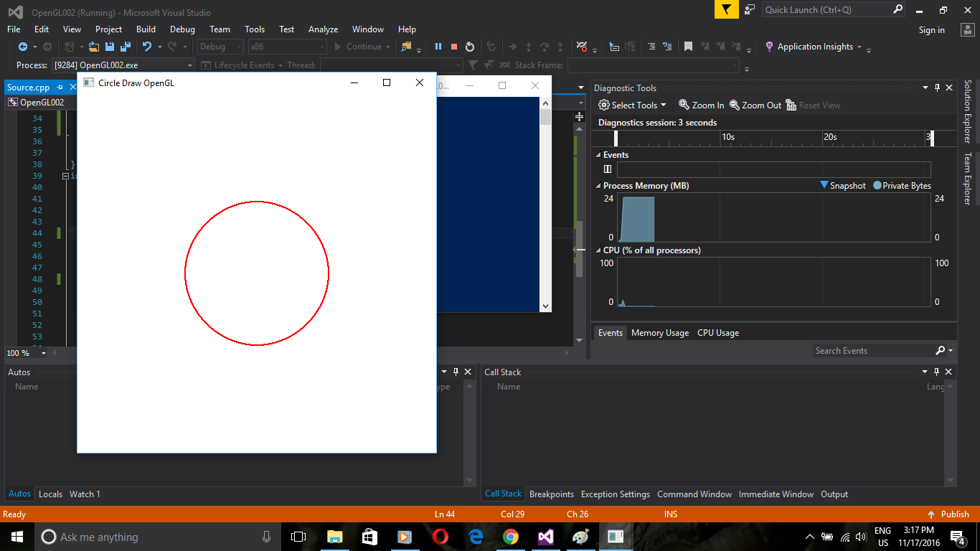This screenshot has width=980, height=551.
Task: Collapse the CPU section
Action: click(598, 250)
